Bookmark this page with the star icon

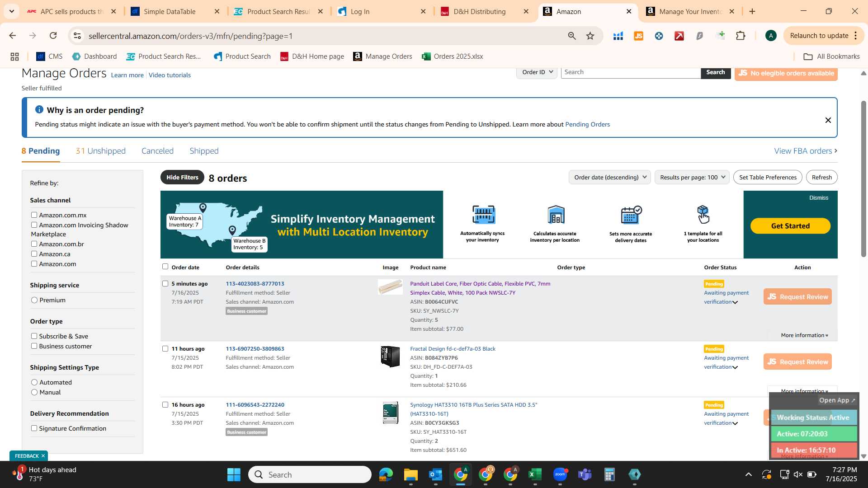(x=590, y=36)
